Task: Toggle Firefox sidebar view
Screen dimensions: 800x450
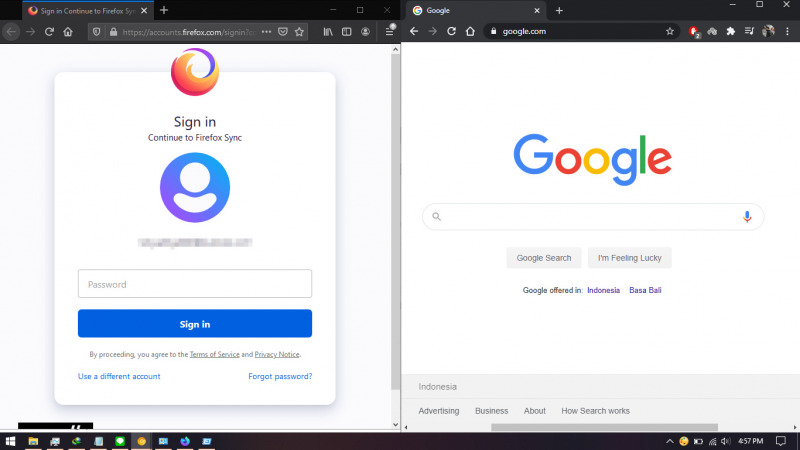Action: point(346,32)
